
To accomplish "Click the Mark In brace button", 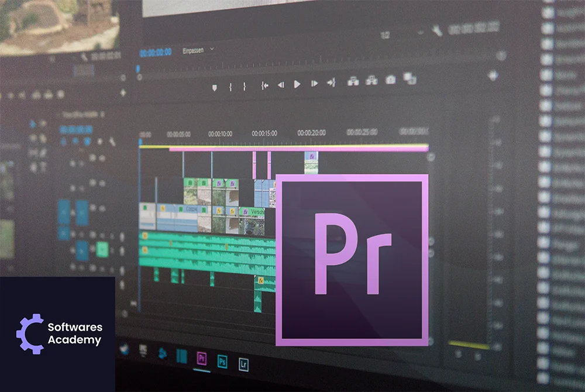I will click(x=230, y=87).
